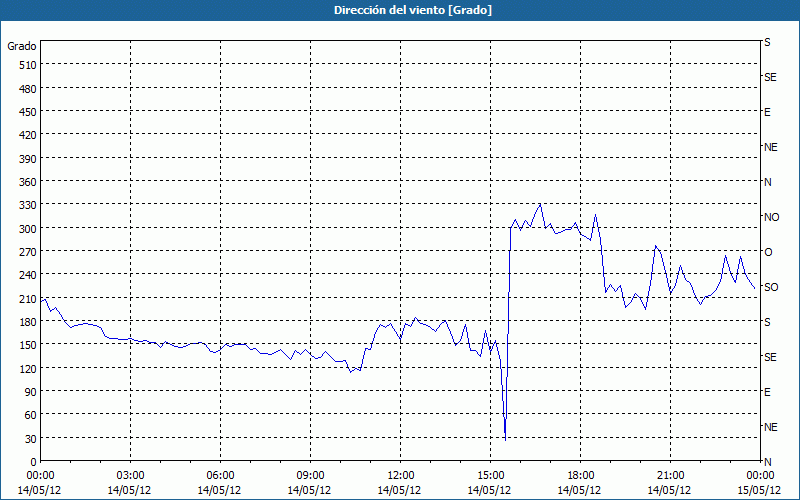The height and width of the screenshot is (500, 800).
Task: Click the 210 degree axis label
Action: click(x=28, y=299)
